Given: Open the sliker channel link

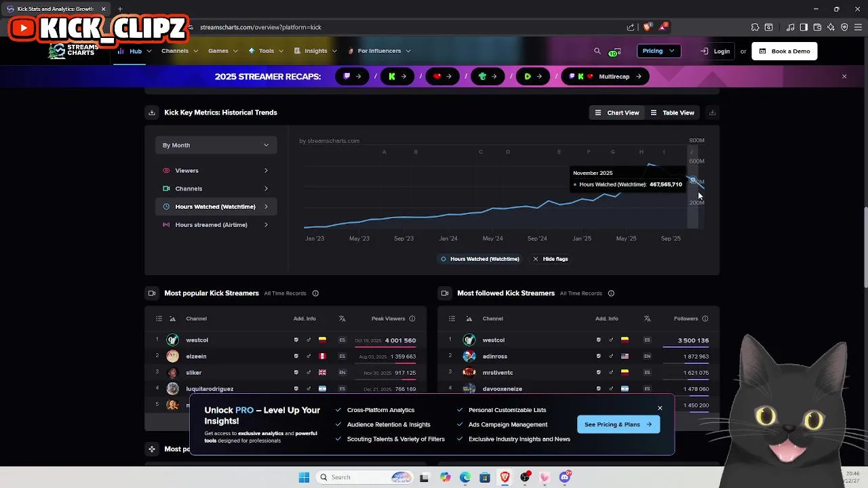Looking at the screenshot, I should point(194,373).
